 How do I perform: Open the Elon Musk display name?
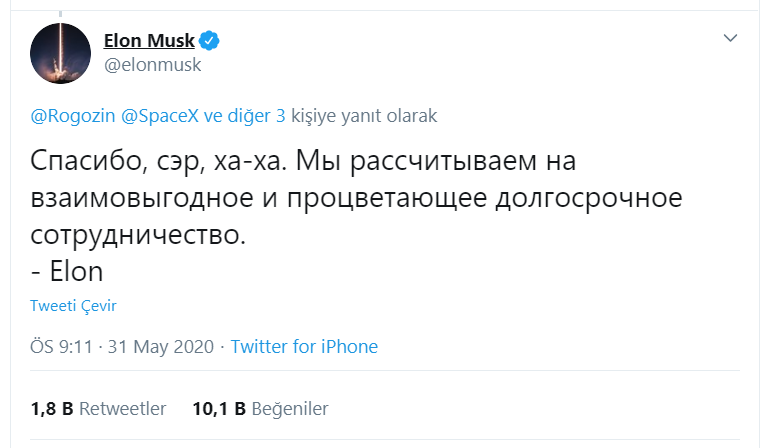tap(149, 40)
